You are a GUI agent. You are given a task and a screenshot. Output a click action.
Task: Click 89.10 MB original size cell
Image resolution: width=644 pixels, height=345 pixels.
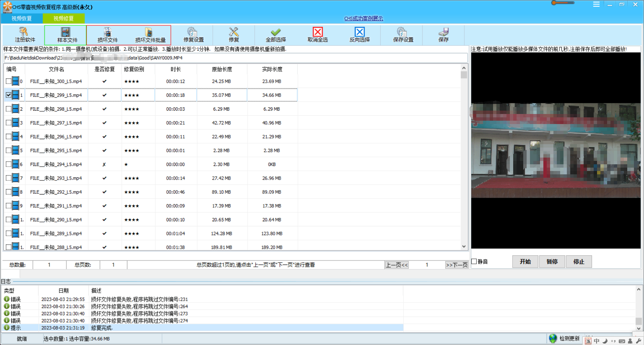click(222, 192)
